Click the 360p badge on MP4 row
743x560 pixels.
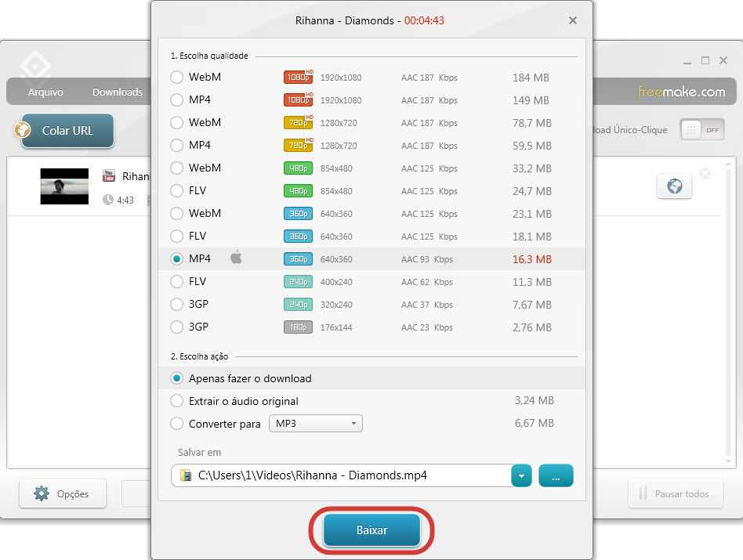click(298, 259)
